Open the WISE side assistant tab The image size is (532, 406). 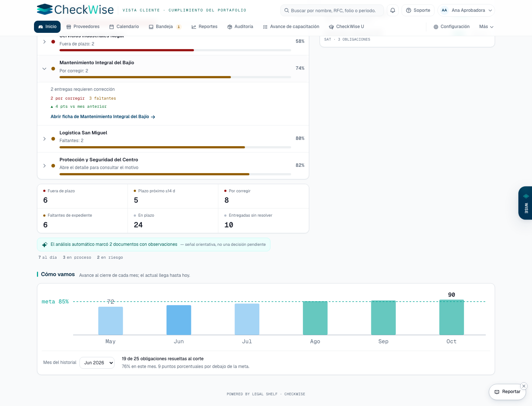(525, 203)
